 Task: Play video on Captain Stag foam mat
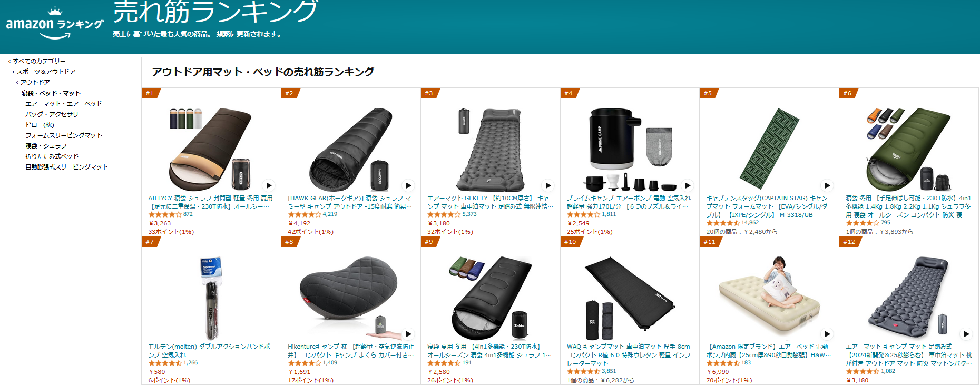[827, 185]
